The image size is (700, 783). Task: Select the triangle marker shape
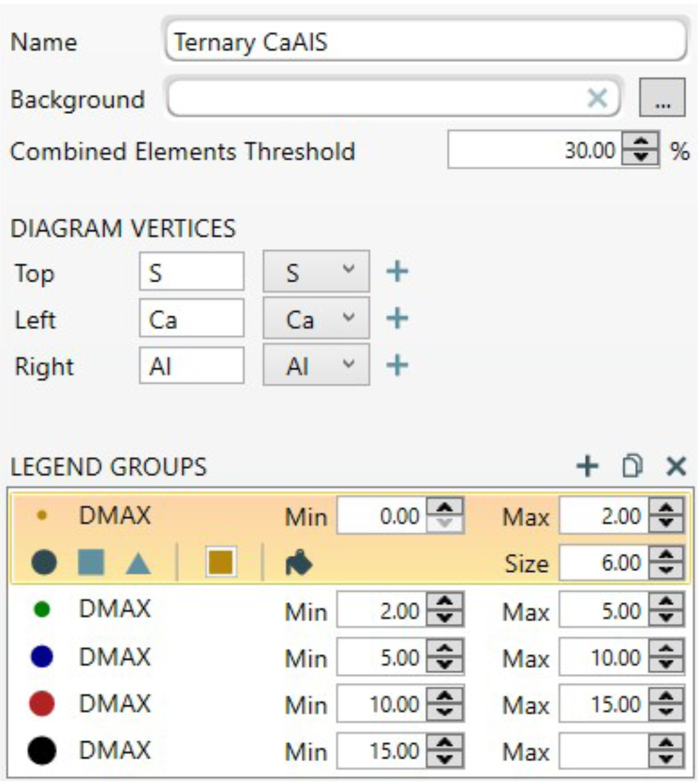[x=138, y=563]
